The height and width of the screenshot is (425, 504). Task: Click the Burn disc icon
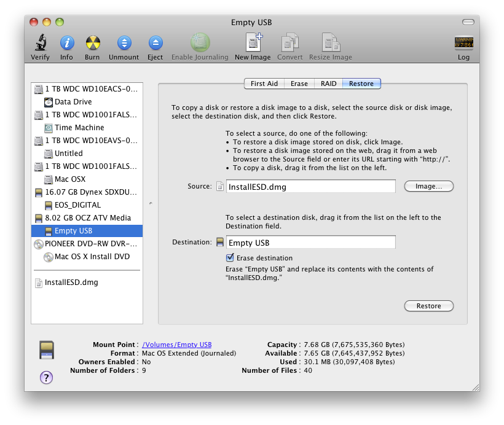92,43
